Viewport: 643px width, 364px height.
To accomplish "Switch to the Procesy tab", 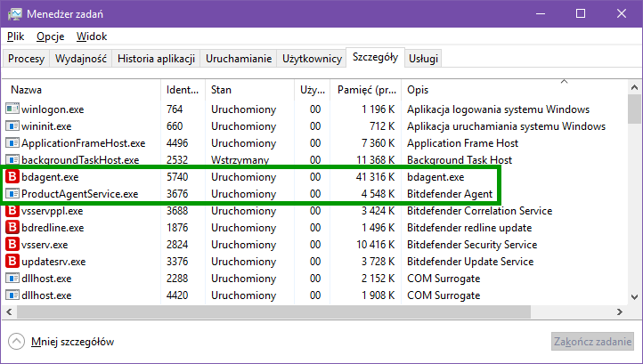I will coord(26,59).
